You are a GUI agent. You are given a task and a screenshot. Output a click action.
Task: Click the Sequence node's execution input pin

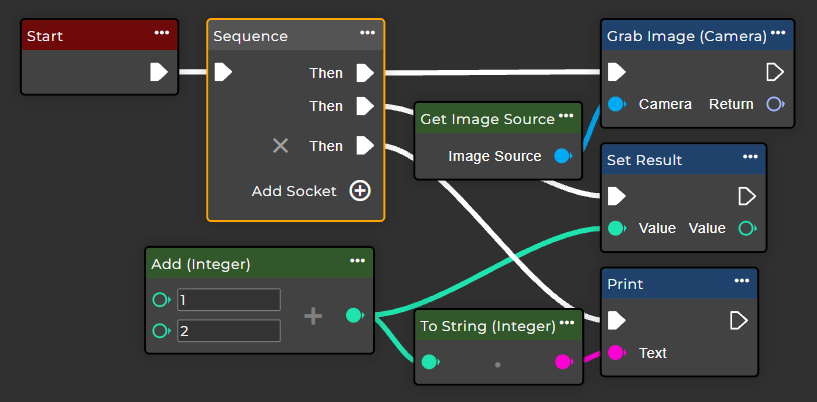[x=223, y=72]
